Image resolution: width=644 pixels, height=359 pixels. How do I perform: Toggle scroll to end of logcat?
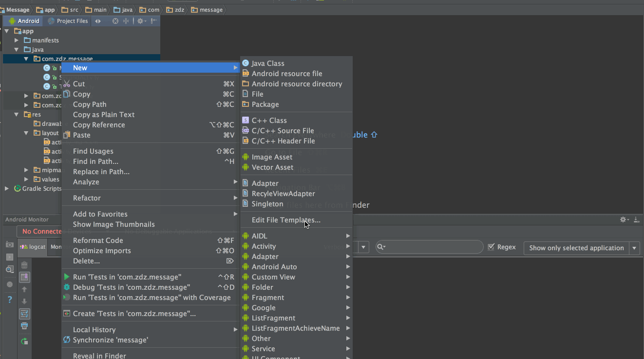point(24,277)
